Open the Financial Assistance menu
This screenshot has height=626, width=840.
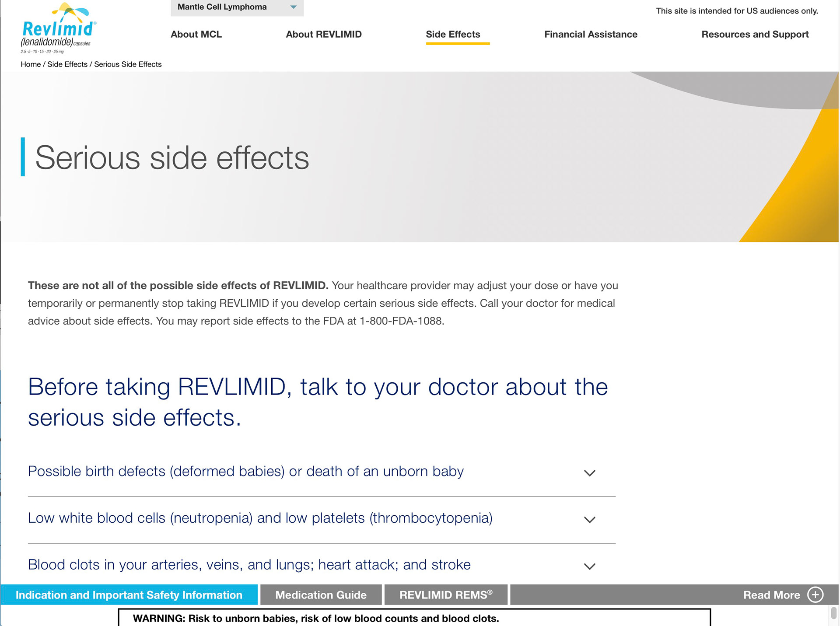click(x=591, y=35)
